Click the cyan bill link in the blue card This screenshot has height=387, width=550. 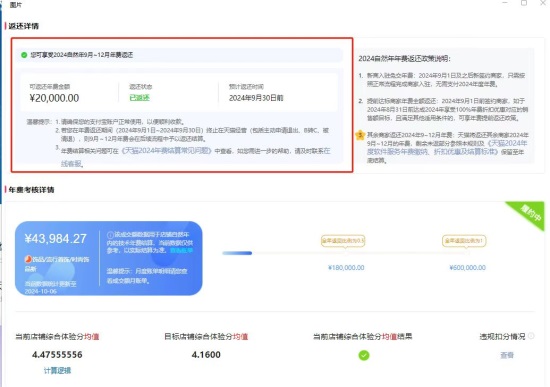pyautogui.click(x=181, y=251)
